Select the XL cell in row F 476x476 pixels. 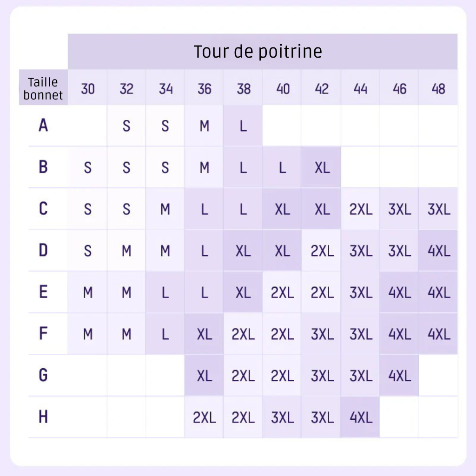point(204,334)
